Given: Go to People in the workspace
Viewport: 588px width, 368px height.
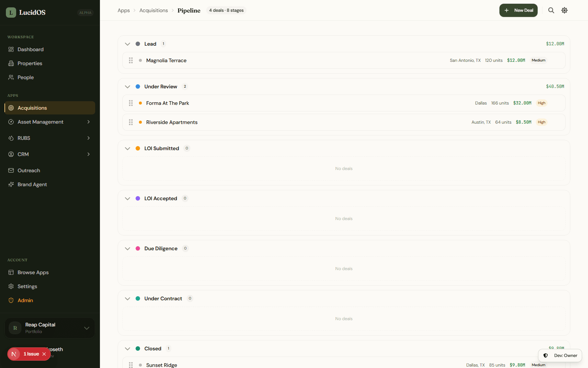Looking at the screenshot, I should [x=50, y=77].
